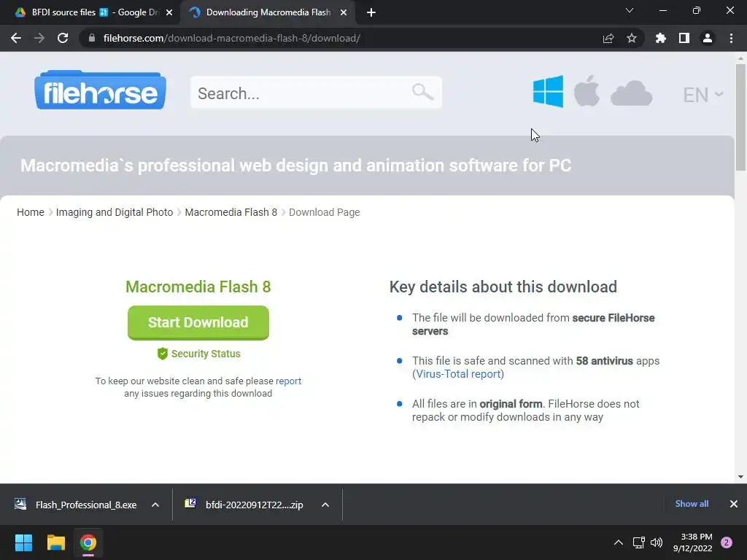Click Show all downloads
This screenshot has width=747, height=560.
point(692,504)
